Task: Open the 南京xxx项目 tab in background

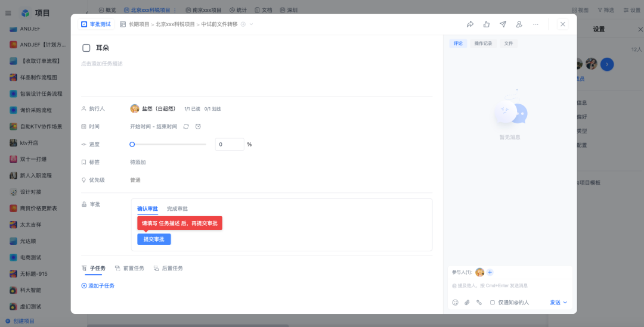Action: [x=203, y=10]
